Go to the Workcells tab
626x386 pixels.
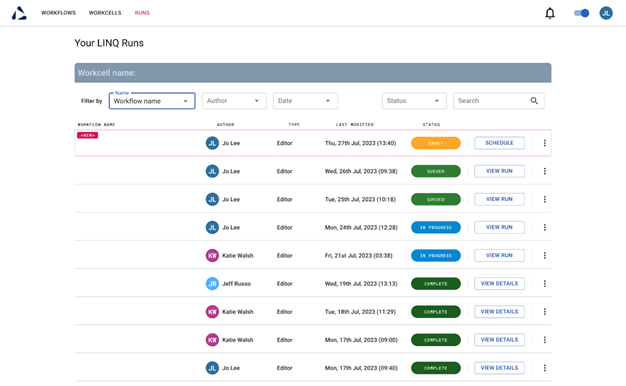[x=105, y=13]
